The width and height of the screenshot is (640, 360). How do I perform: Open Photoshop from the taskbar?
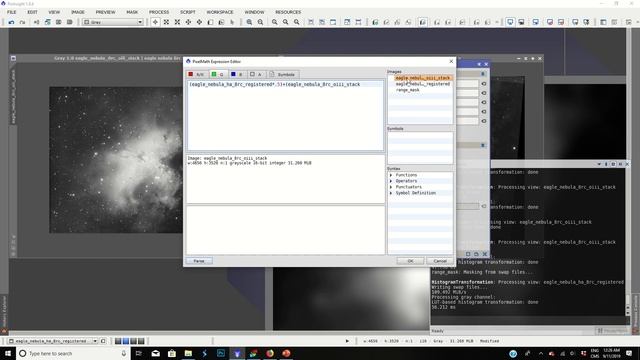[x=221, y=353]
